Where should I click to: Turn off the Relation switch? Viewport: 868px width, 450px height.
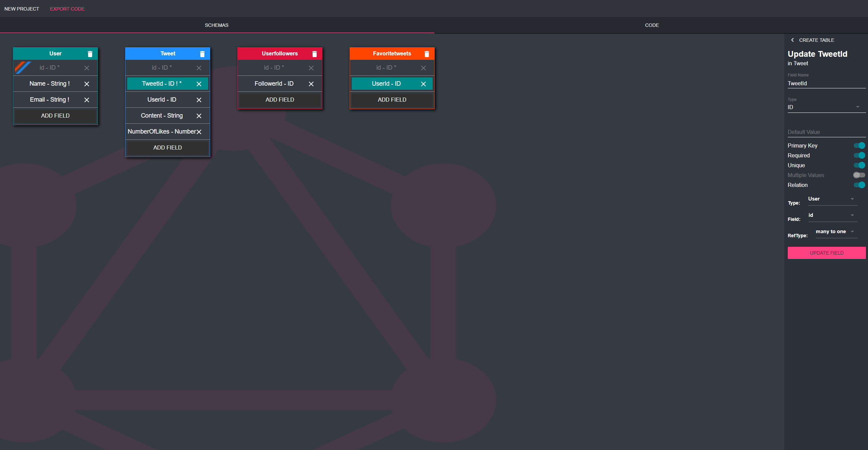point(859,185)
